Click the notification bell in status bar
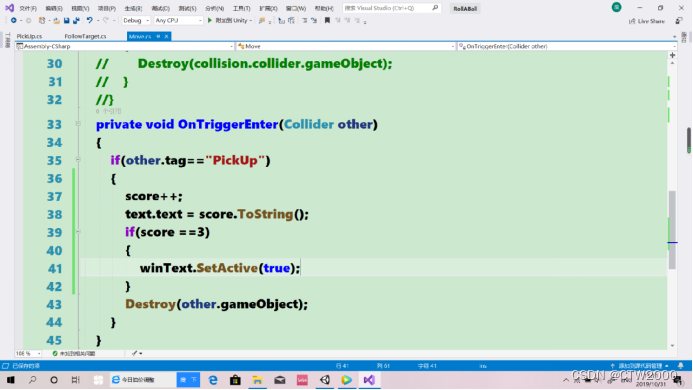 pos(681,366)
